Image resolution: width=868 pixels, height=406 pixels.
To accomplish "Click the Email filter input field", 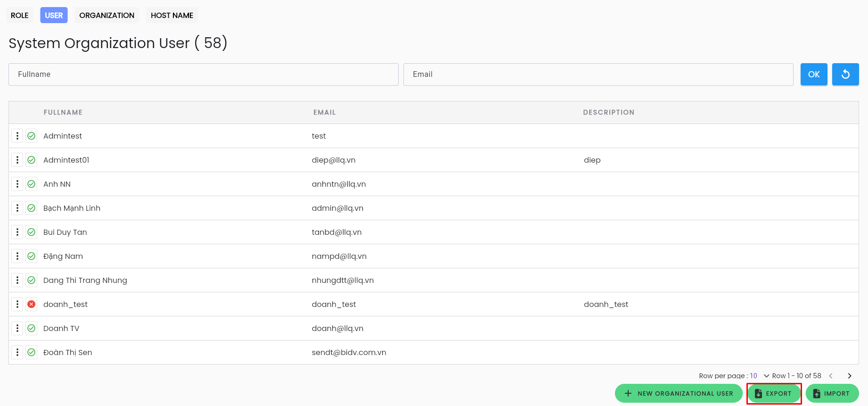I will 598,75.
